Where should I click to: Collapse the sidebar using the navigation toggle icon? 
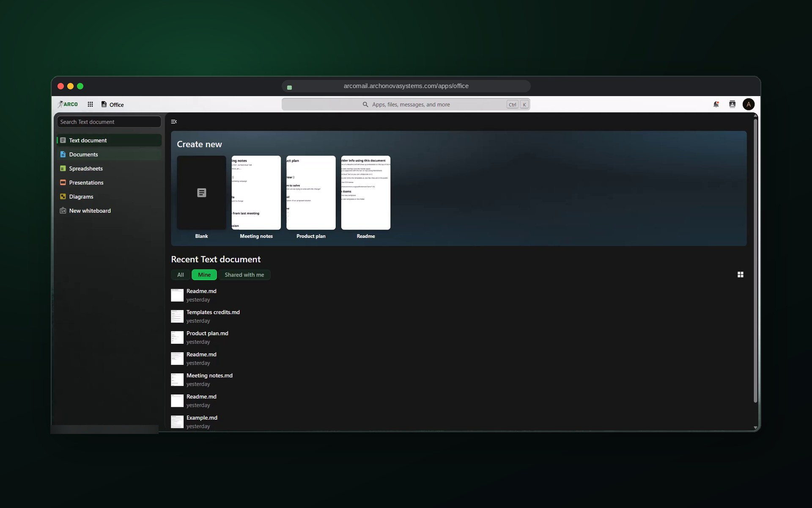174,121
